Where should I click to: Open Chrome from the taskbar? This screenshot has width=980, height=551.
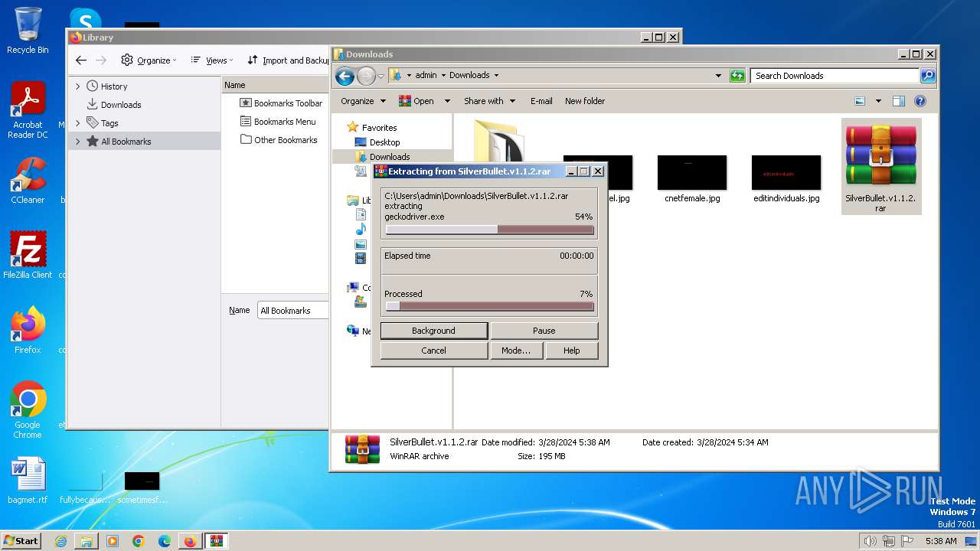pos(139,541)
